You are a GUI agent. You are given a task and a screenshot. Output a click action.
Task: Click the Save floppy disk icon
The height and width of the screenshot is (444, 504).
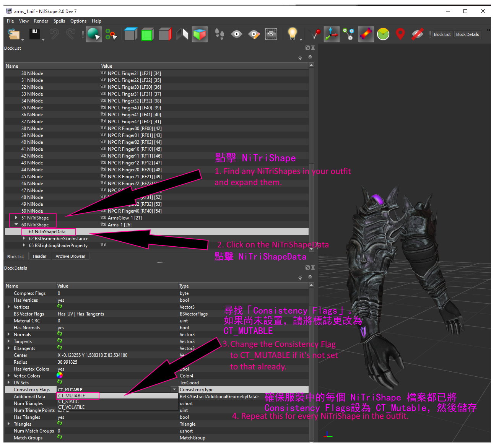tap(35, 34)
